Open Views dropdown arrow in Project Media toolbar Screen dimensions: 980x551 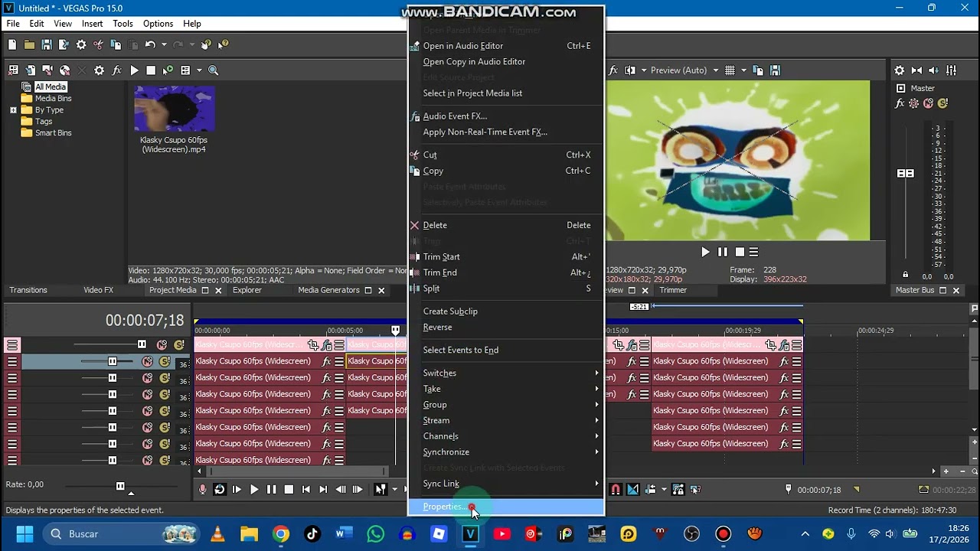click(x=199, y=70)
